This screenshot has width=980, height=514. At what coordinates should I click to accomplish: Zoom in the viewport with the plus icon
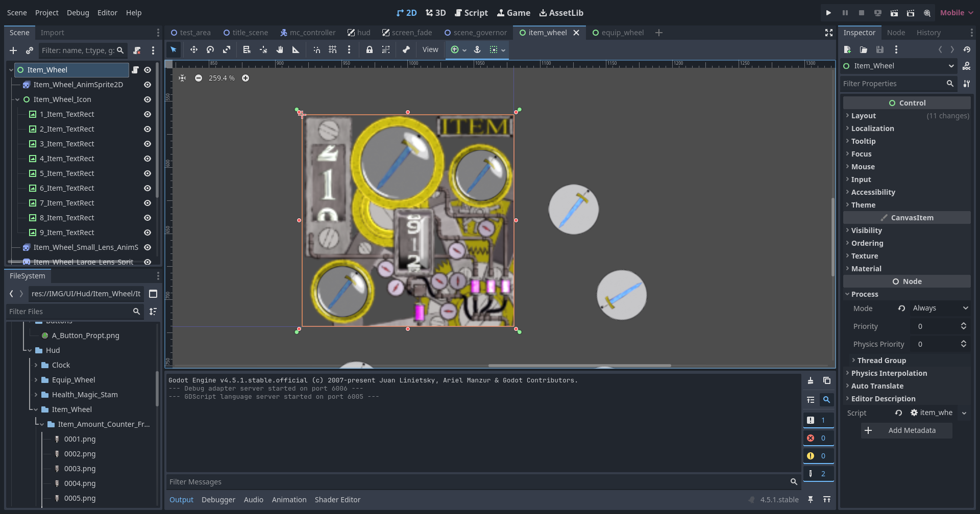tap(246, 78)
